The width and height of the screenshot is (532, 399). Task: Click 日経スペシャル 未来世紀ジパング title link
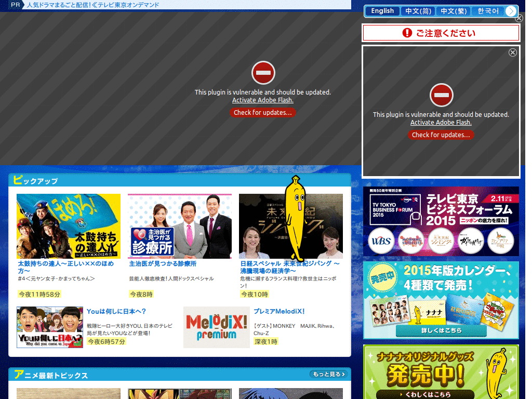click(290, 267)
